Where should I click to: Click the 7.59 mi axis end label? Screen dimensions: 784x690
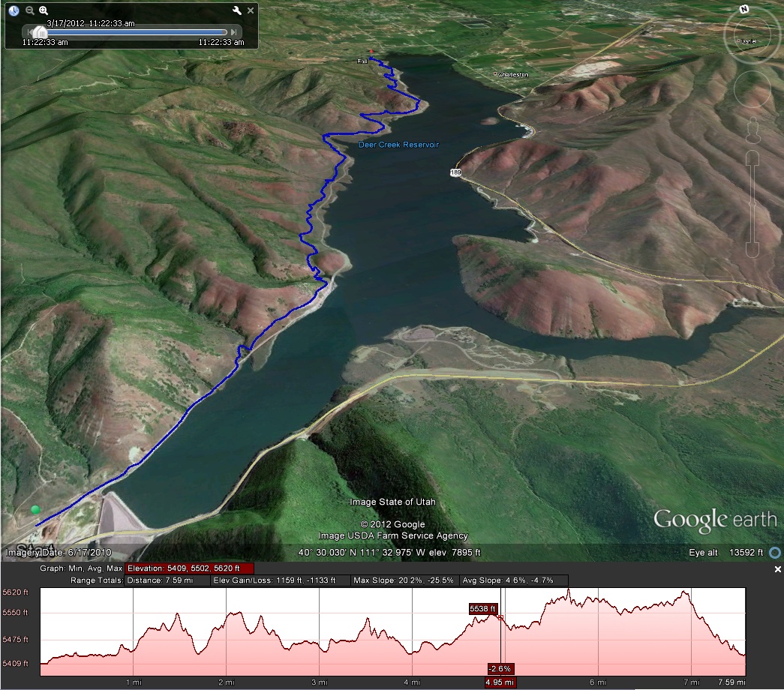point(731,682)
